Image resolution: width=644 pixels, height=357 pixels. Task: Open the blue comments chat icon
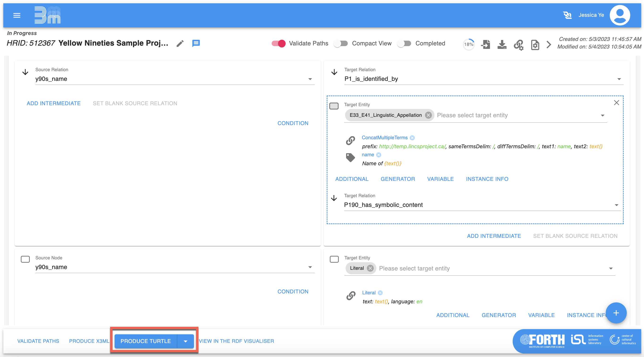point(196,43)
